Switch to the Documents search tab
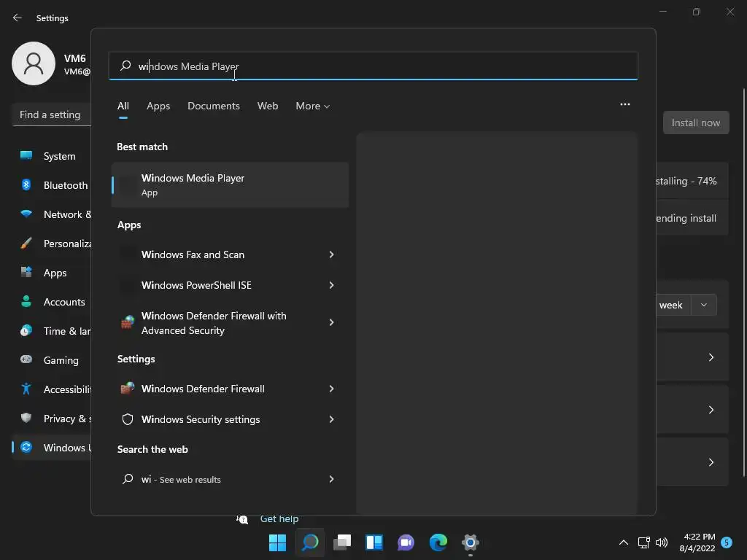Viewport: 747px width, 560px height. 214,106
